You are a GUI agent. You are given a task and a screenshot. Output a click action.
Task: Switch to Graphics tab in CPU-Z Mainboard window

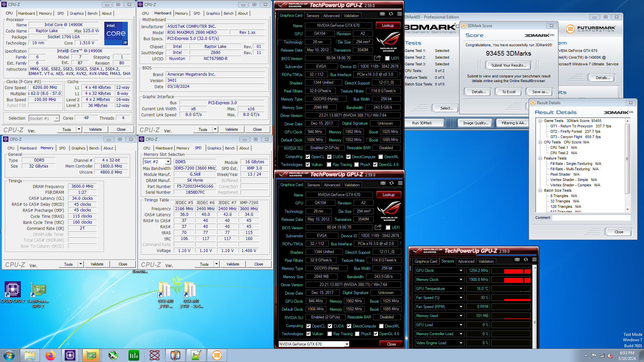(x=213, y=13)
